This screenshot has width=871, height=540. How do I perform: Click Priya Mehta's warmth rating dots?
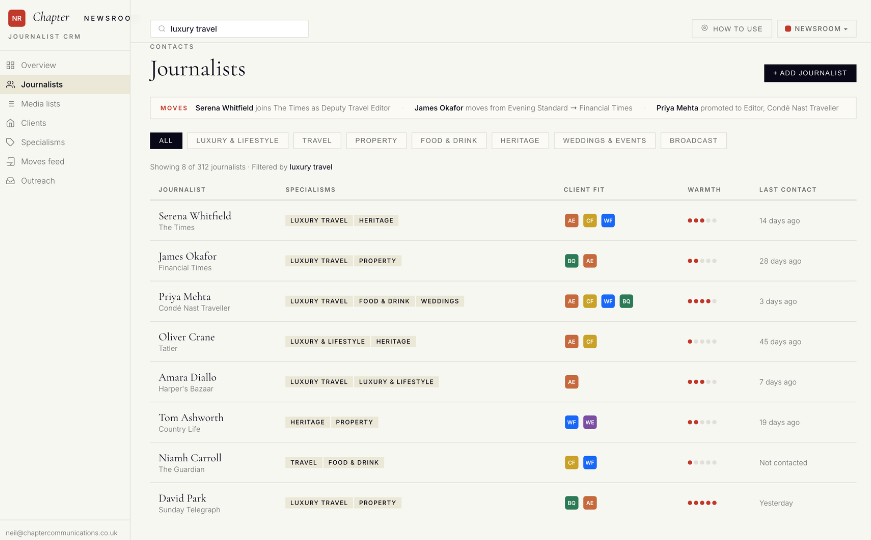(702, 301)
